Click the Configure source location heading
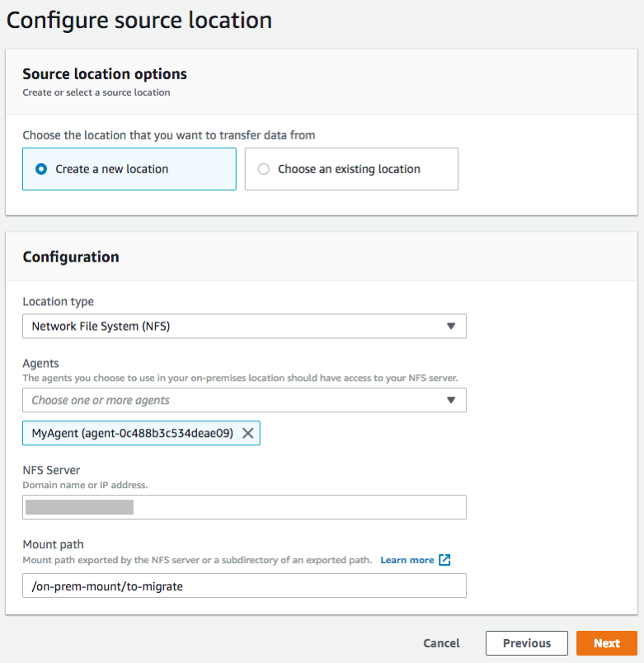 click(x=139, y=21)
